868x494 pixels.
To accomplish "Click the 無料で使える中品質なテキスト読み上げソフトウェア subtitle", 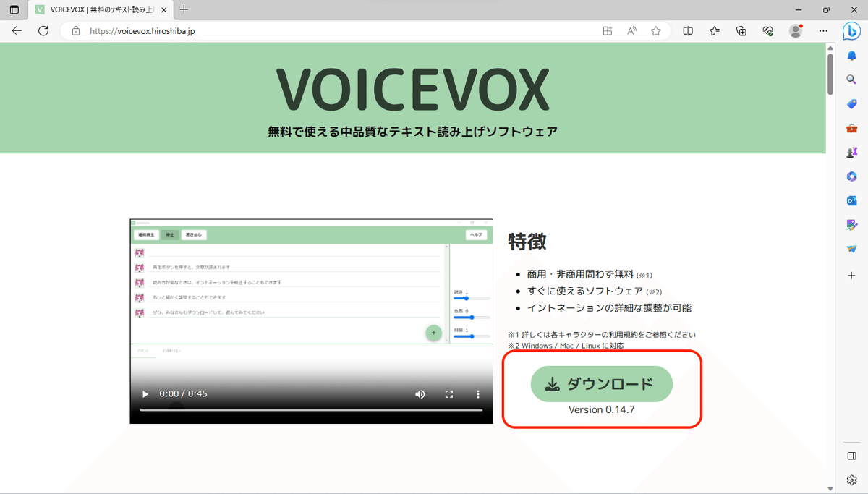I will (x=412, y=132).
